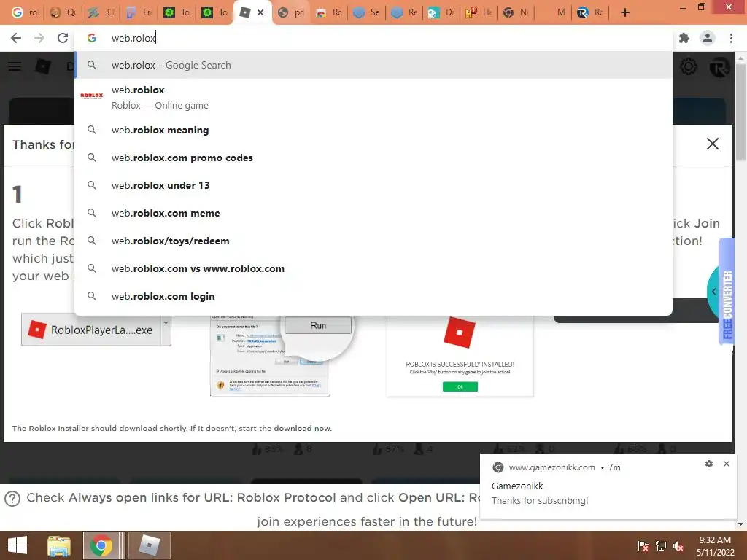The height and width of the screenshot is (560, 747).
Task: Switch to the 'Di' tab
Action: [x=441, y=12]
